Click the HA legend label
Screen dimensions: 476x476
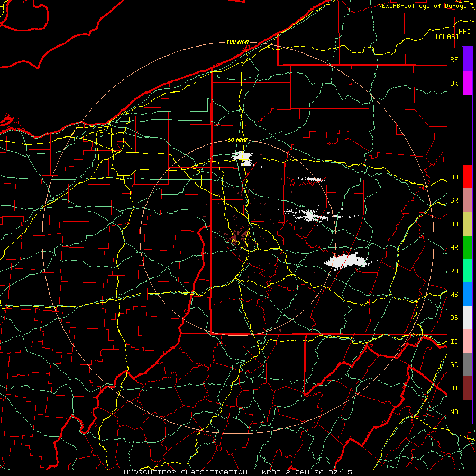click(454, 177)
